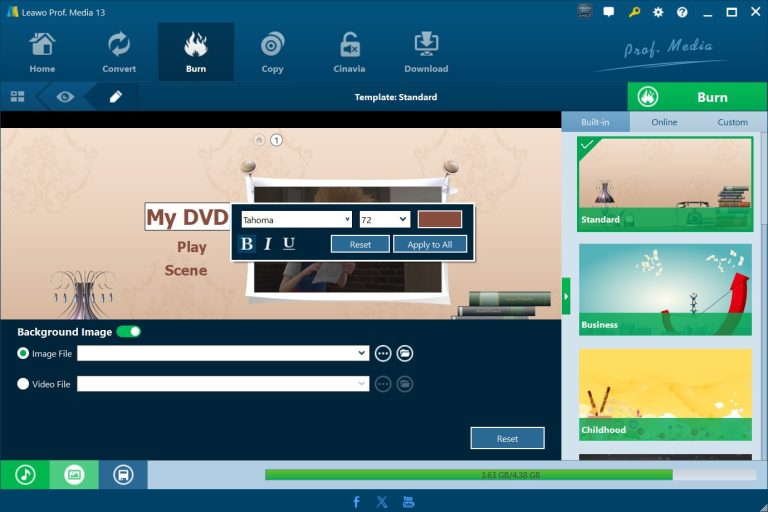Expand the Image File path dropdown

point(362,353)
